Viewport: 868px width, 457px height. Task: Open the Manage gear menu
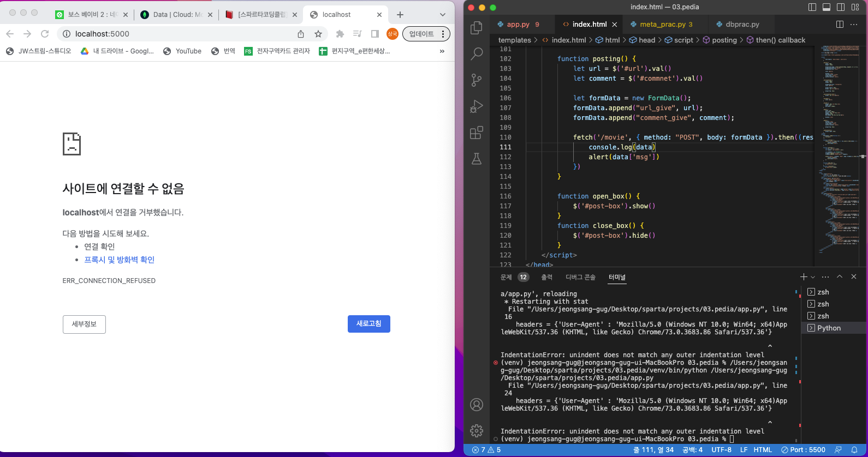[x=477, y=431]
